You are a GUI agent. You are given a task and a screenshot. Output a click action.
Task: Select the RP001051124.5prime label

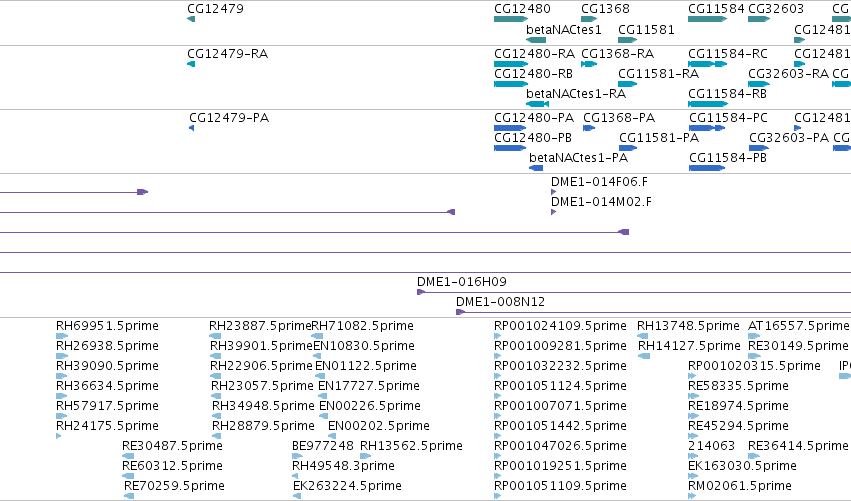point(560,386)
